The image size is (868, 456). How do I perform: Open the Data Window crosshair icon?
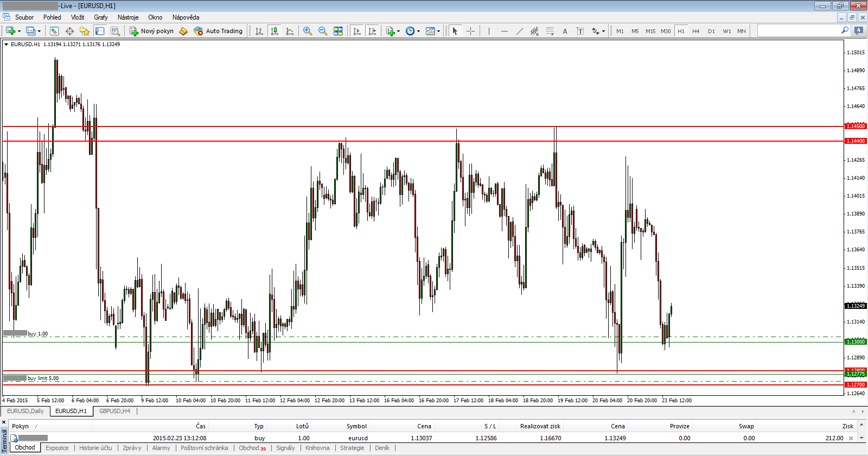69,31
